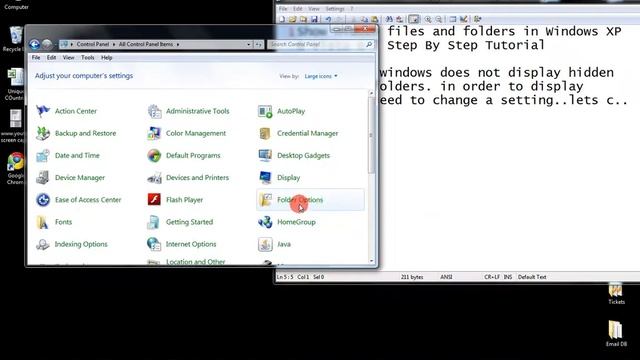Open Tools menu in Control Panel
Screen dimensions: 640x360
click(88, 58)
